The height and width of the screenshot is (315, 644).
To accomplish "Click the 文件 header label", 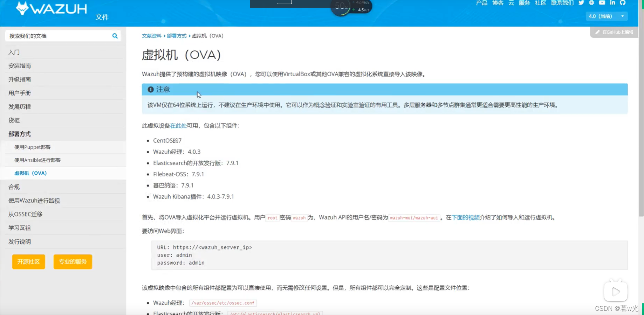I will pos(102,17).
